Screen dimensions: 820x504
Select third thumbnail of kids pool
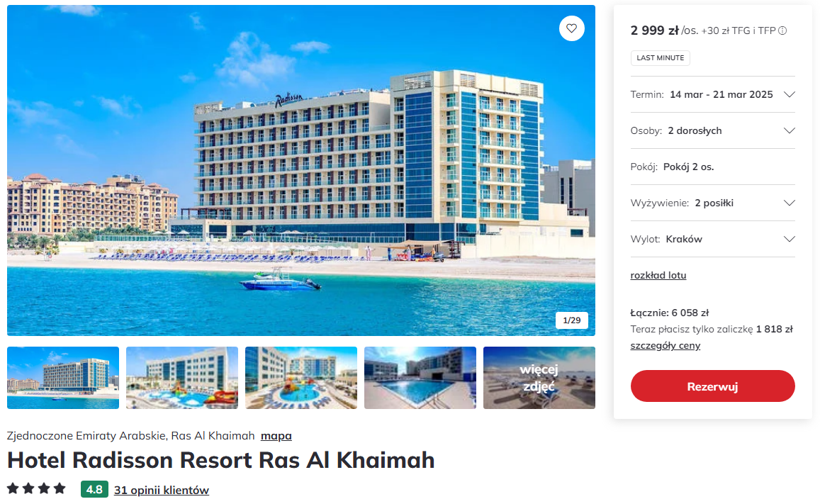pyautogui.click(x=301, y=378)
